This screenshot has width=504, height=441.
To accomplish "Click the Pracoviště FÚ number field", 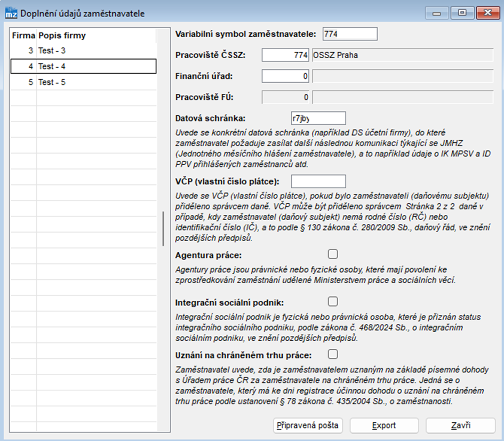I will 285,97.
